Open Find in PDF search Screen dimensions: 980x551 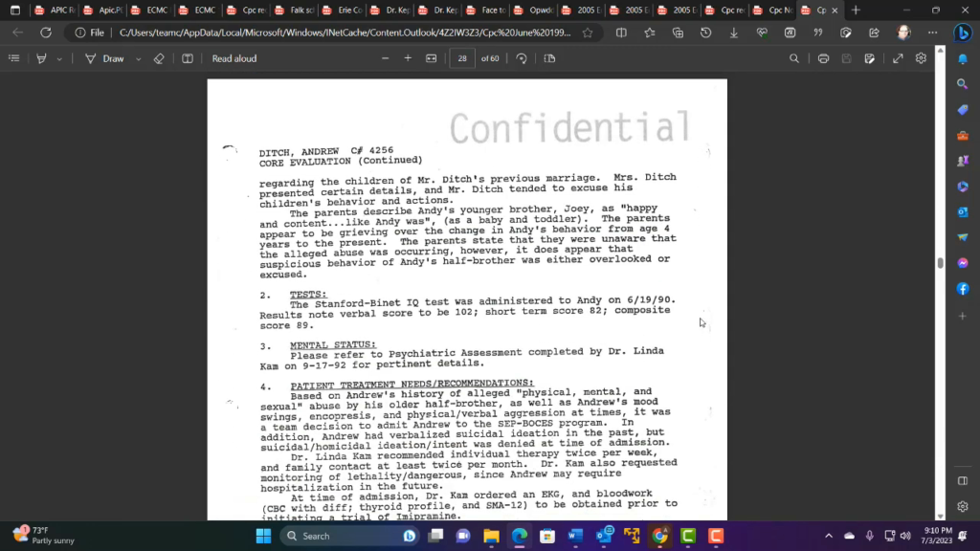pyautogui.click(x=793, y=58)
